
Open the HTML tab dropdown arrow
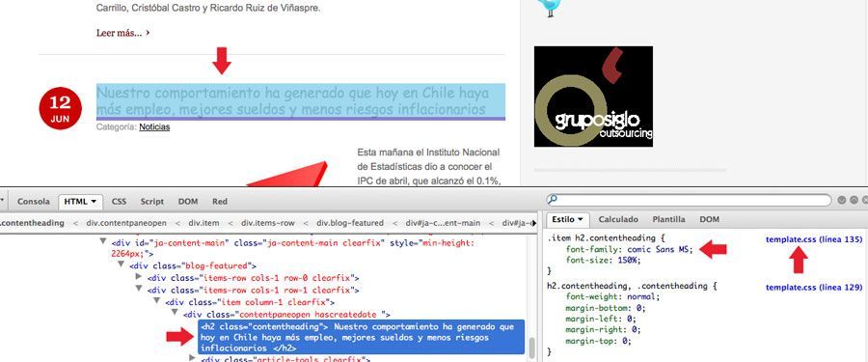(94, 202)
